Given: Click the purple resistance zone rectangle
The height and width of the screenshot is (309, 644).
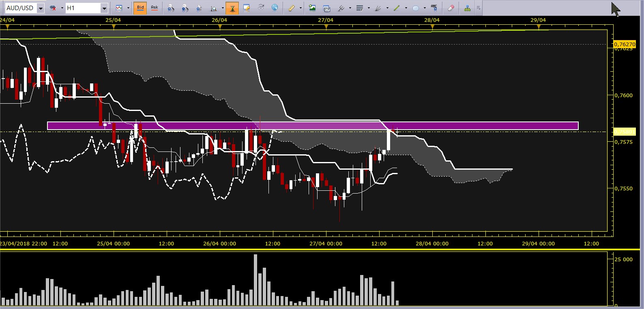Looking at the screenshot, I should [x=313, y=126].
